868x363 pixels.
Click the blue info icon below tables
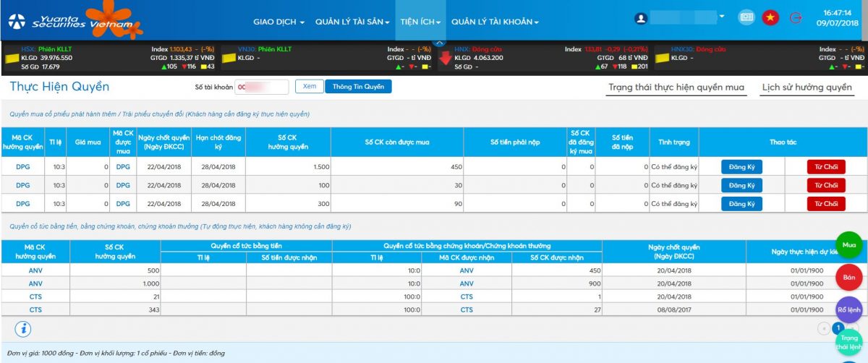(x=23, y=329)
